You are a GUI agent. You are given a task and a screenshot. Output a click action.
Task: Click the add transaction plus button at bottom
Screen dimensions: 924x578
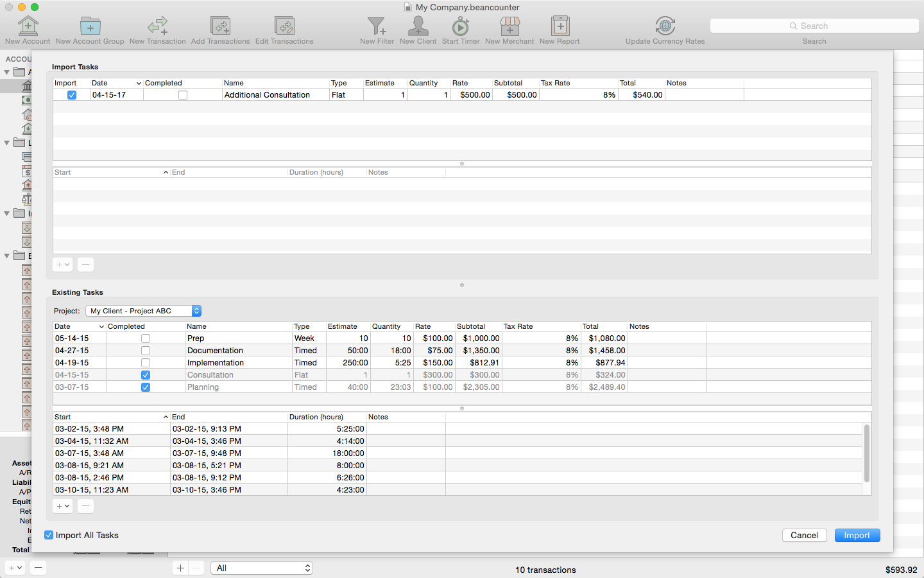[x=180, y=568]
